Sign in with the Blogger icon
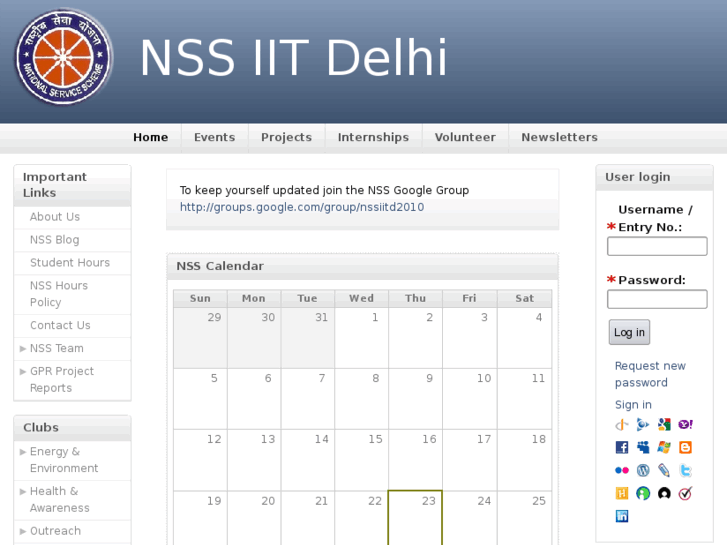This screenshot has height=545, width=727. (685, 447)
